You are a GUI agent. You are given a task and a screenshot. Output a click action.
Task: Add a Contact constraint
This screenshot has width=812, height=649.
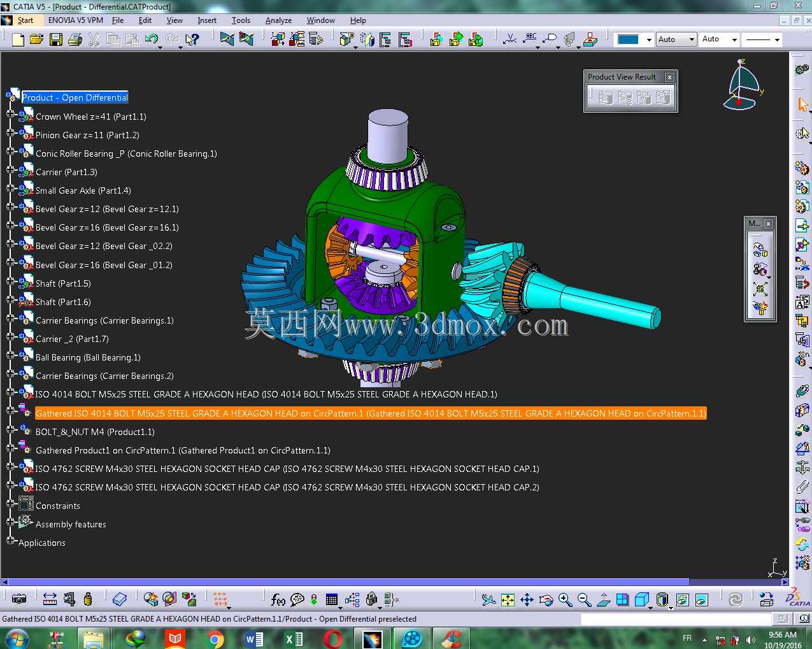pos(802,410)
